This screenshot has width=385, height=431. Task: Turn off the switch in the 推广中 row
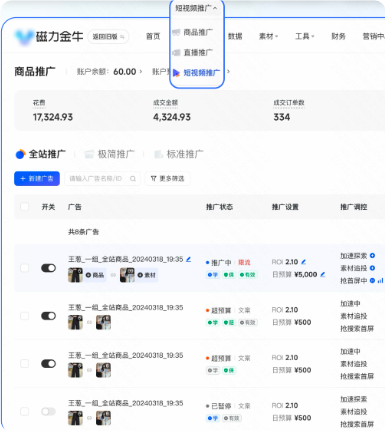(x=48, y=268)
